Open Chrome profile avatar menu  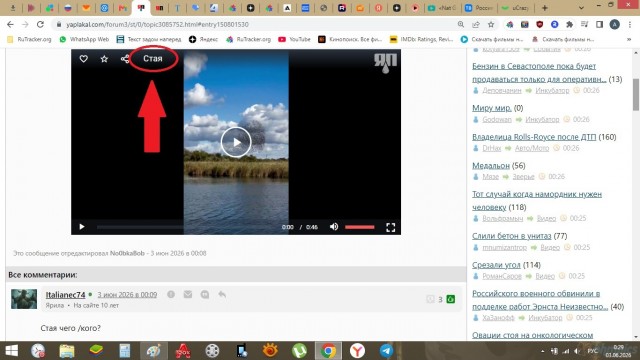coord(615,24)
